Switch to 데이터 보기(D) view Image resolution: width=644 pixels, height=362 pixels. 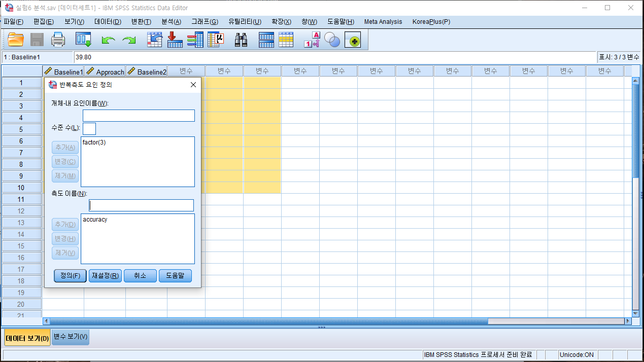[27, 337]
